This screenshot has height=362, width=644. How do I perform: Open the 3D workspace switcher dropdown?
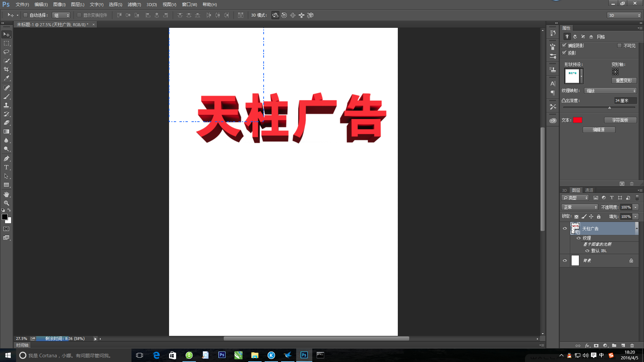(x=624, y=15)
